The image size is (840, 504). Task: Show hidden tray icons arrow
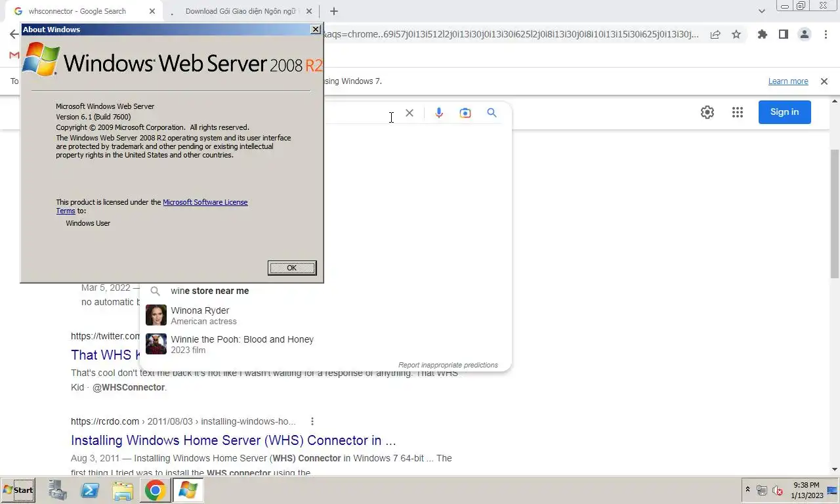pos(747,490)
